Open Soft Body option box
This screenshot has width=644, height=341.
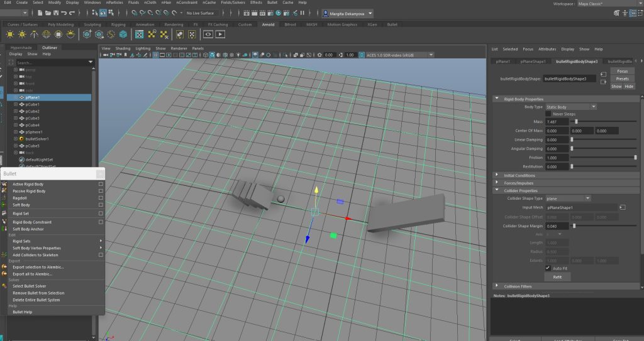tap(101, 205)
